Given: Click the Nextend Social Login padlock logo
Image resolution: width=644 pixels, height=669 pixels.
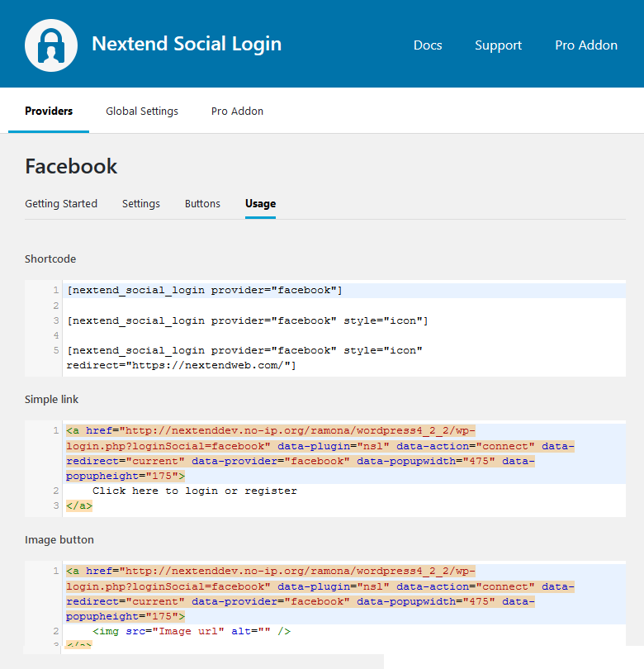Looking at the screenshot, I should [x=50, y=45].
